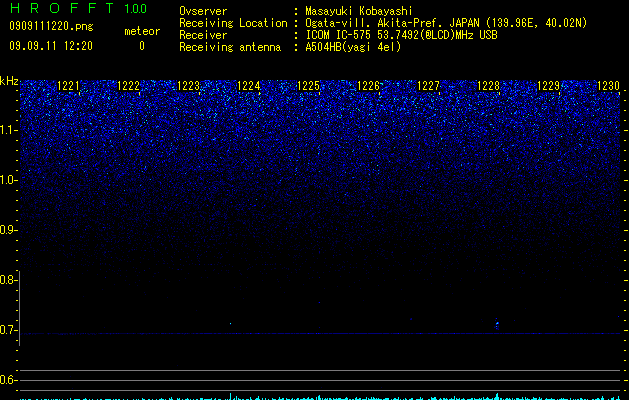Viewport: 629px width, 400px height.
Task: Select the 1227 time label
Action: 428,86
